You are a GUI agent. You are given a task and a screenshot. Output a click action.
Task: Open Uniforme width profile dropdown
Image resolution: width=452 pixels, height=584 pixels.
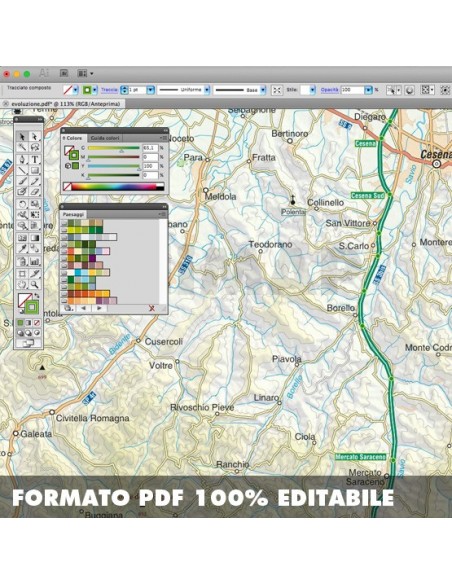point(207,90)
